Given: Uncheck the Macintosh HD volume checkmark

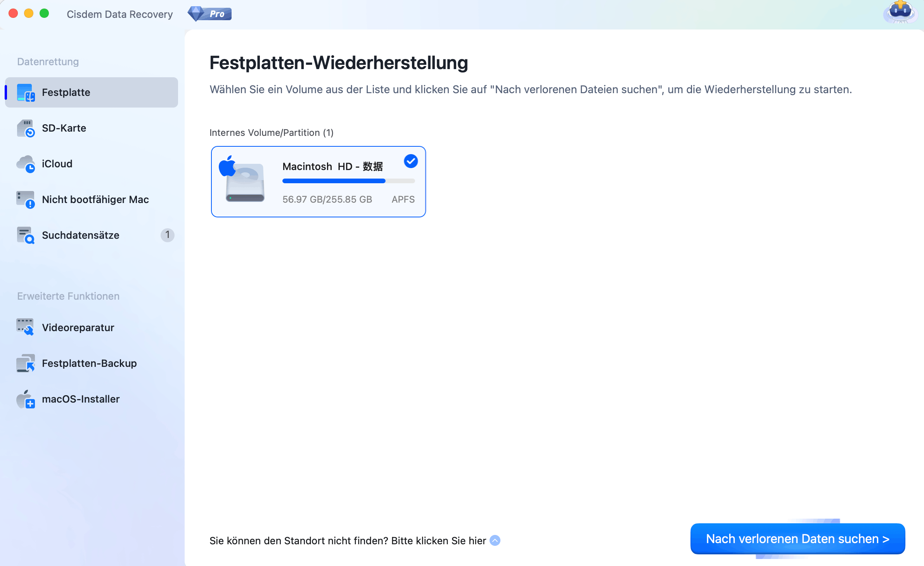Looking at the screenshot, I should click(x=410, y=161).
